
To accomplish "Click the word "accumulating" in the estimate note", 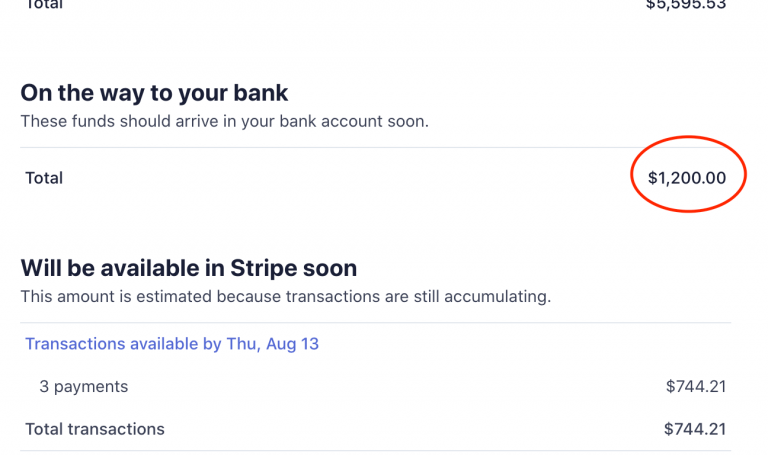I will coord(499,297).
